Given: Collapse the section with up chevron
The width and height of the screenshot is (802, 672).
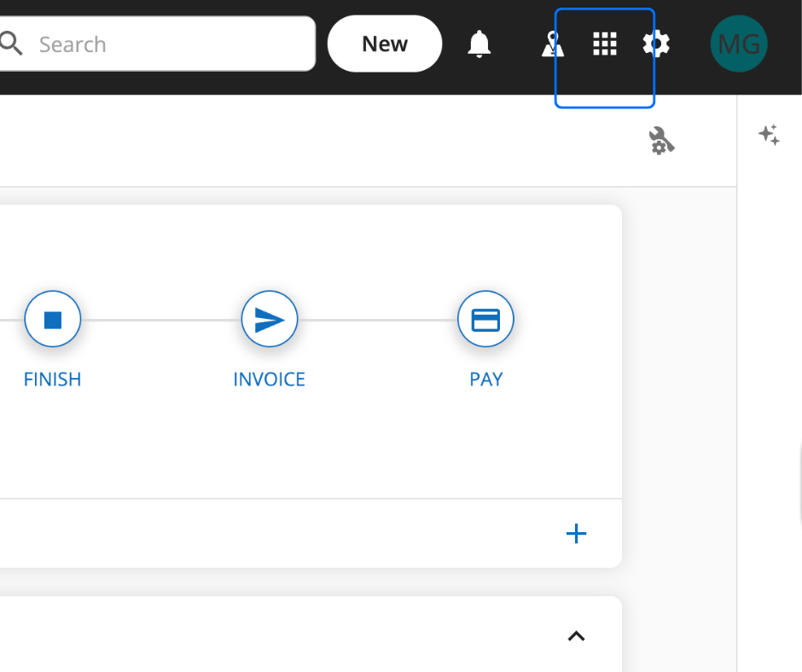Looking at the screenshot, I should [x=577, y=635].
